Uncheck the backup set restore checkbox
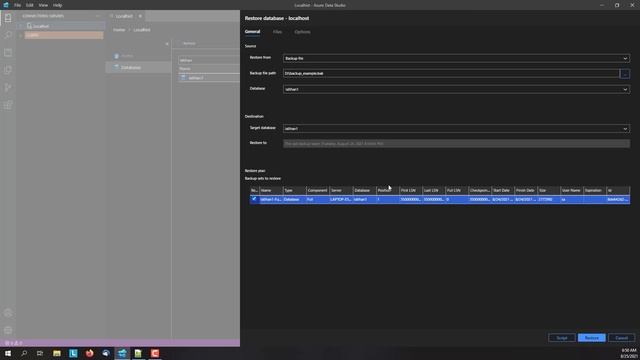This screenshot has height=360, width=640. (254, 199)
